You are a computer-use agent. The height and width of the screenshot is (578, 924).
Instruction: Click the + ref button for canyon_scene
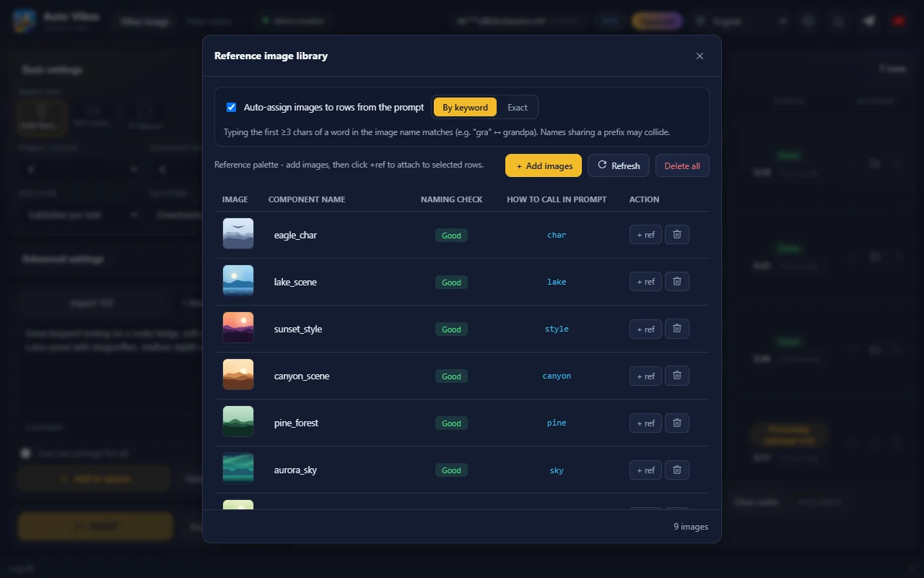[645, 376]
